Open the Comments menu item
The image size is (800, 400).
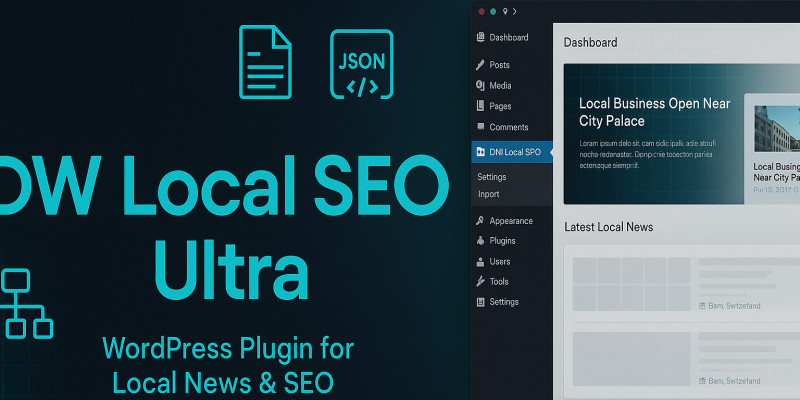tap(509, 127)
